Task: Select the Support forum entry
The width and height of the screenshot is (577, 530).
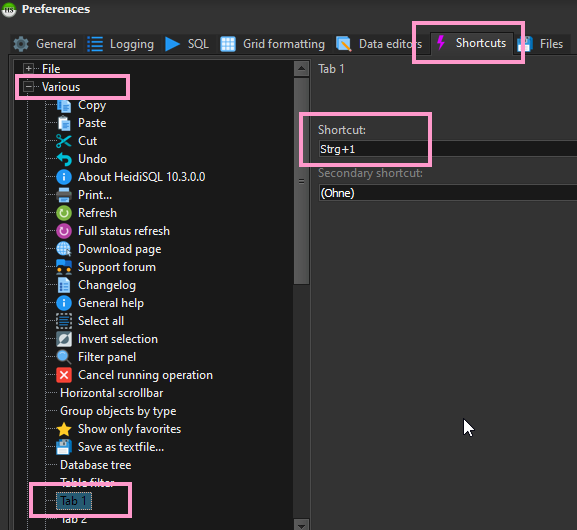Action: [x=117, y=267]
